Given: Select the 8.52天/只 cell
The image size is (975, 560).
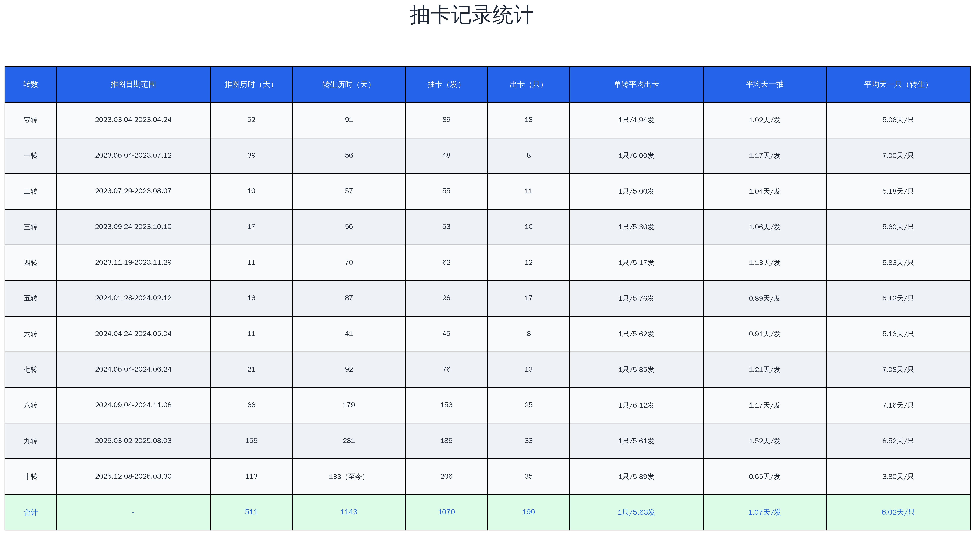Looking at the screenshot, I should pyautogui.click(x=898, y=441).
